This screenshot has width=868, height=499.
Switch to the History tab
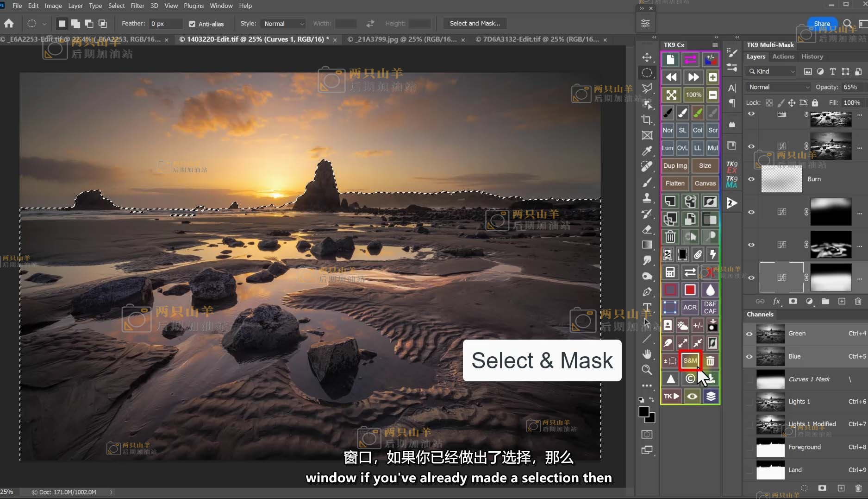(x=812, y=57)
